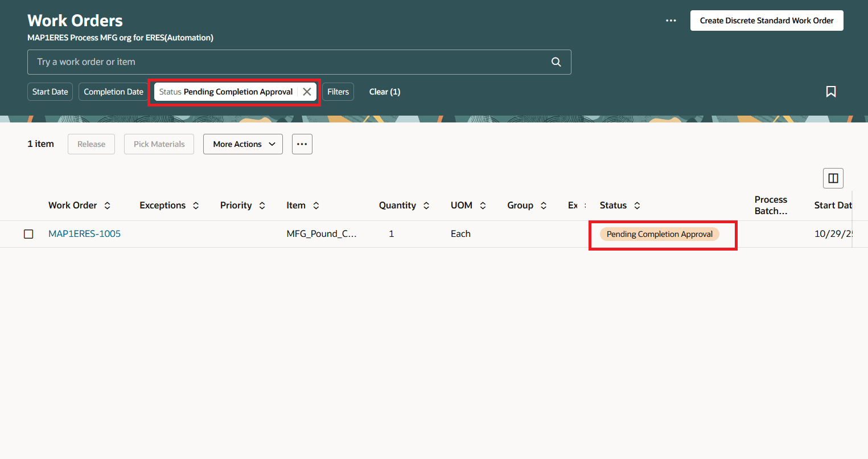Image resolution: width=868 pixels, height=459 pixels.
Task: Open the Start Date filter chip
Action: point(50,92)
